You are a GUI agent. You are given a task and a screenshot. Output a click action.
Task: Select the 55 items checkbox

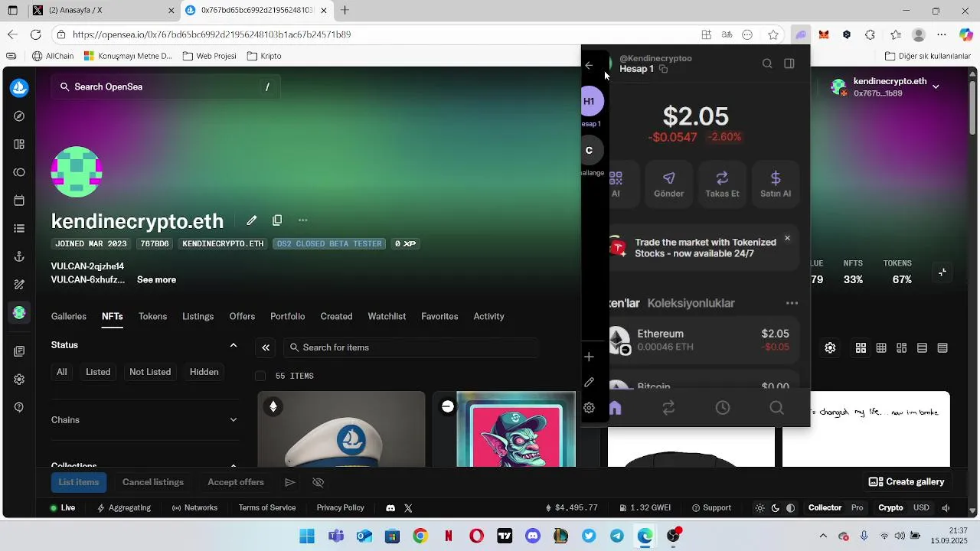tap(260, 376)
